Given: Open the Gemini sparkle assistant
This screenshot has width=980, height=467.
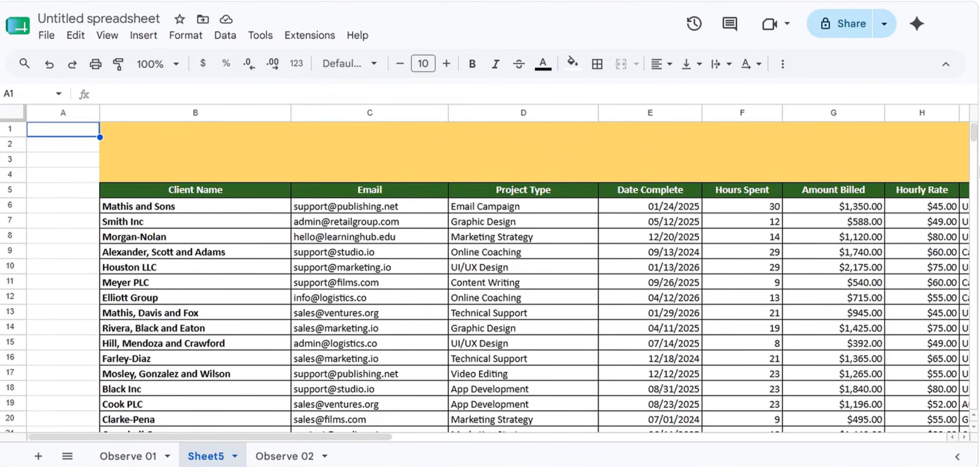Looking at the screenshot, I should click(916, 23).
